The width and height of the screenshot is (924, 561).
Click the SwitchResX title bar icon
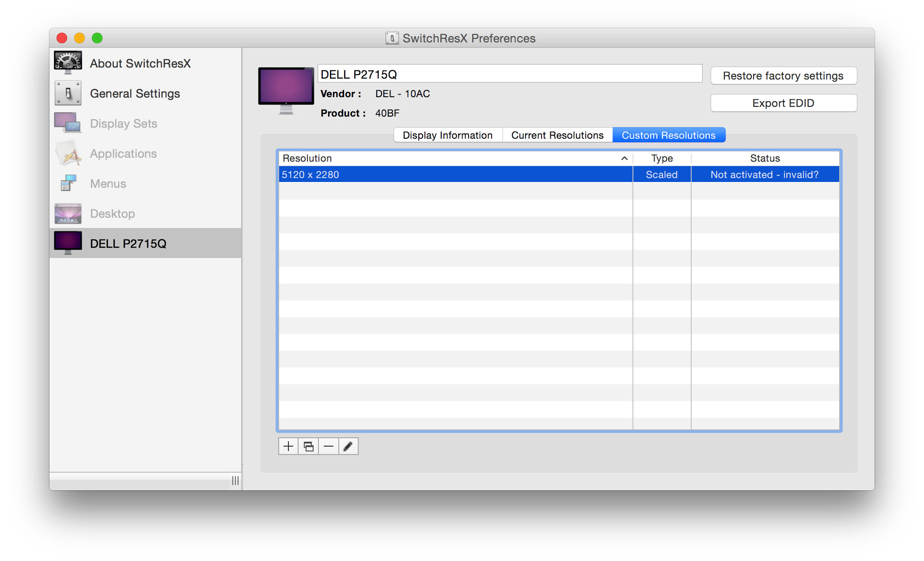pyautogui.click(x=392, y=38)
